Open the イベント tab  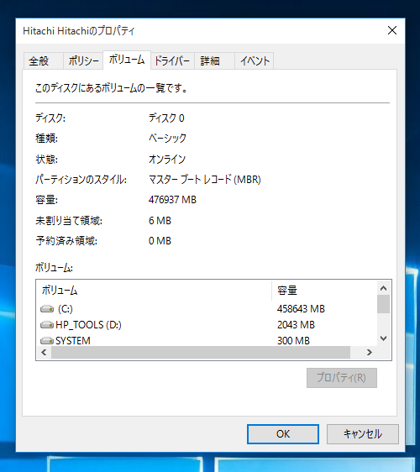click(x=254, y=61)
